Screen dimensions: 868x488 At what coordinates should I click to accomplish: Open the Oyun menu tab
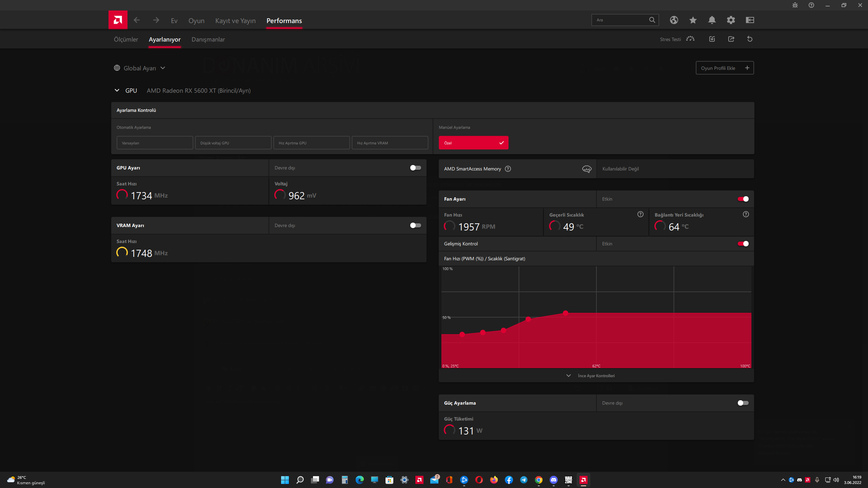click(x=196, y=21)
